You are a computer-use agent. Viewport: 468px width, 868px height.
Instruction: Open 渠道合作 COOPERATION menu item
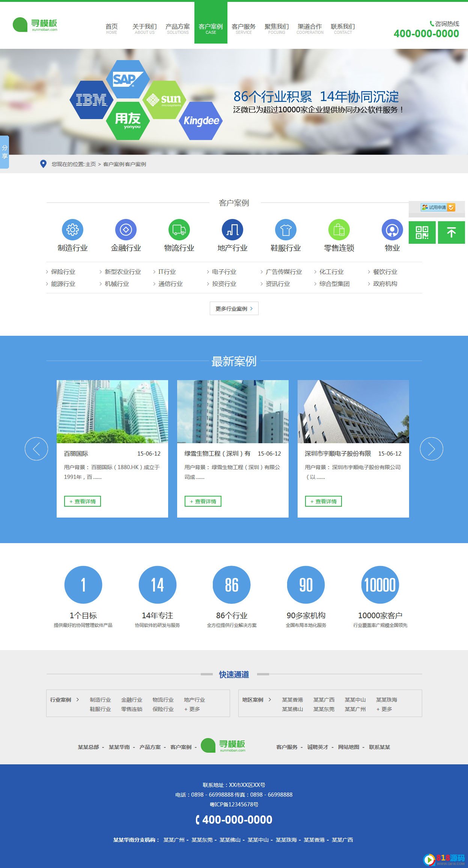pyautogui.click(x=310, y=29)
